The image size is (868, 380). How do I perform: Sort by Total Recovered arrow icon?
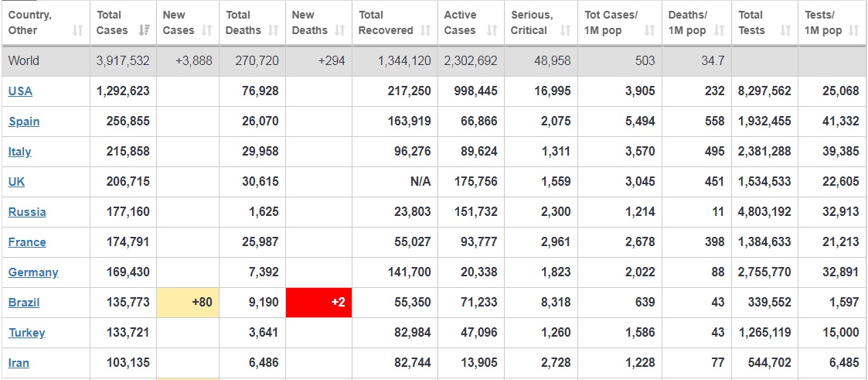coord(425,31)
